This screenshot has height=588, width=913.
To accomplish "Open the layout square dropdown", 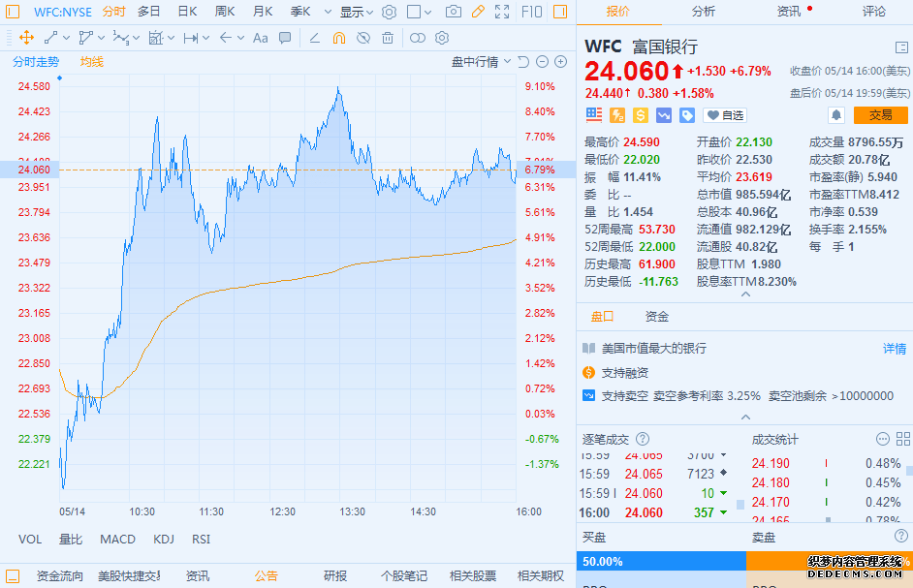I will [x=420, y=12].
